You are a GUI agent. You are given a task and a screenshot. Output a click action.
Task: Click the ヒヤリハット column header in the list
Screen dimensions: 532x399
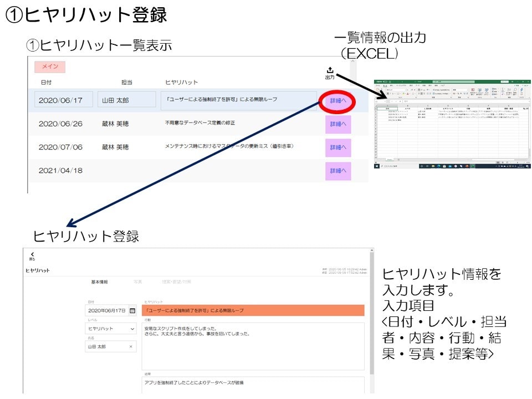tap(181, 82)
